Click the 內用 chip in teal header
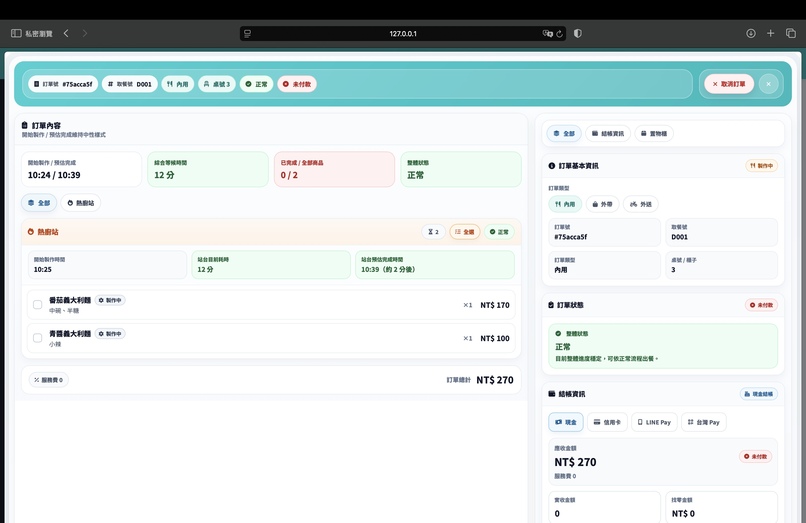 [x=177, y=84]
